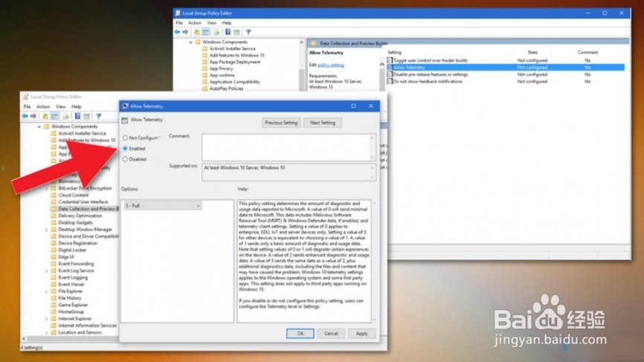The width and height of the screenshot is (644, 362).
Task: Click Up One Level icon in upper Policy Editor
Action: [197, 32]
